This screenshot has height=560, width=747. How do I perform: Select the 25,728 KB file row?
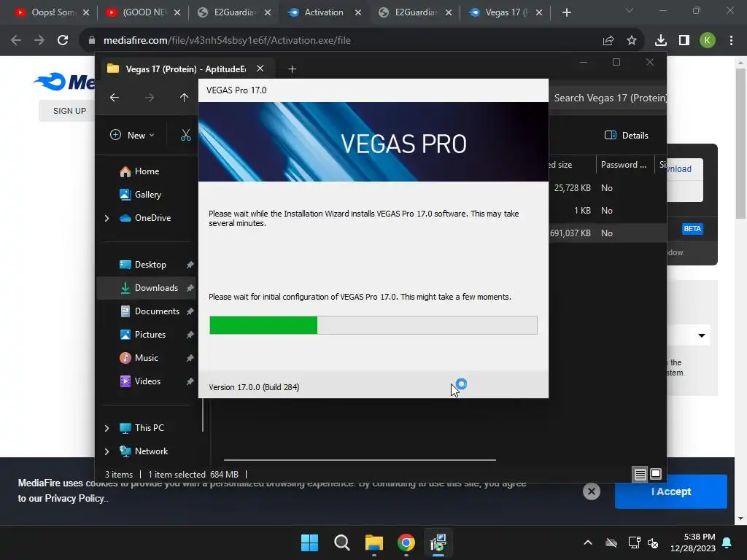click(608, 188)
